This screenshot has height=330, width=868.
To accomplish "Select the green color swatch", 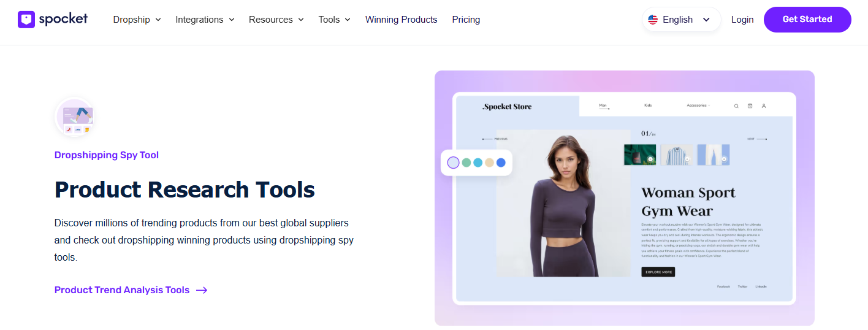I will [466, 163].
